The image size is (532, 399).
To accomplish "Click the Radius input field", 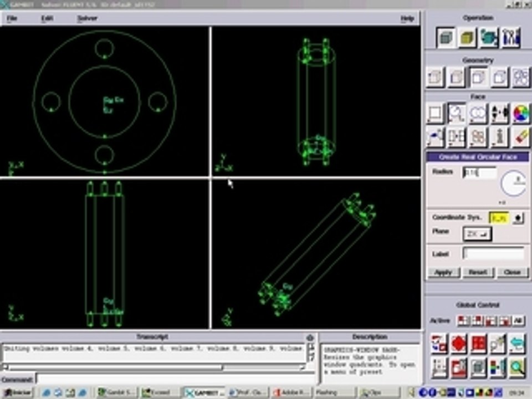I will point(479,173).
